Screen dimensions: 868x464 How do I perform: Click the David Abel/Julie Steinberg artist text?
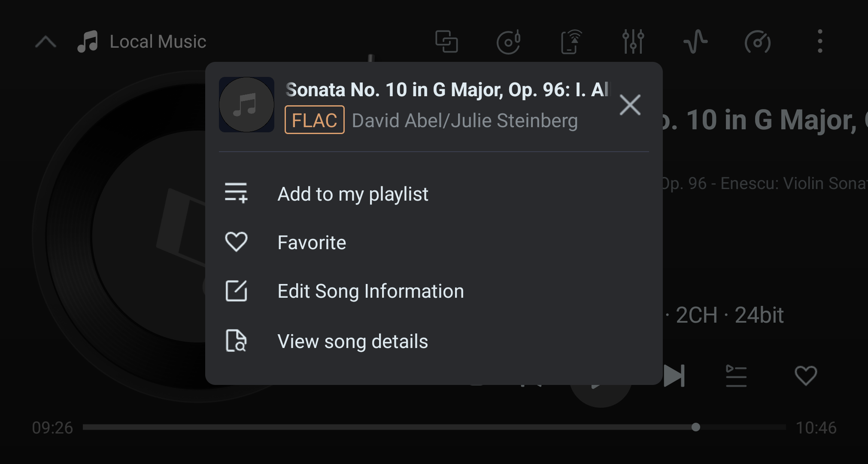click(x=465, y=120)
